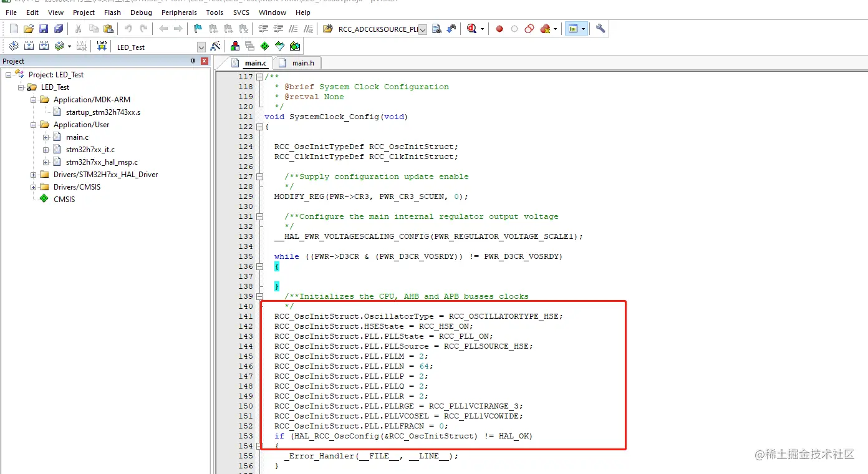Close the Project panel
This screenshot has height=474, width=868.
tap(204, 61)
